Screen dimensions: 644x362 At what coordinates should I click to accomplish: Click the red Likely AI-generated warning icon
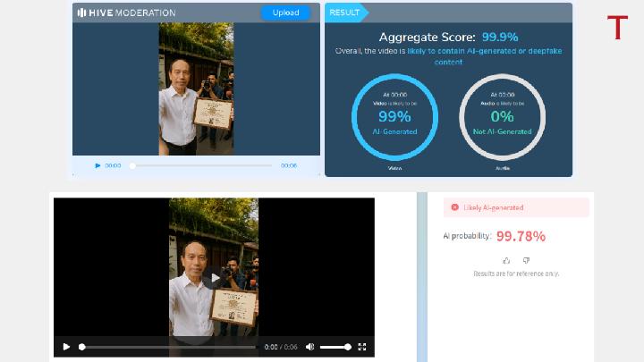coord(454,207)
